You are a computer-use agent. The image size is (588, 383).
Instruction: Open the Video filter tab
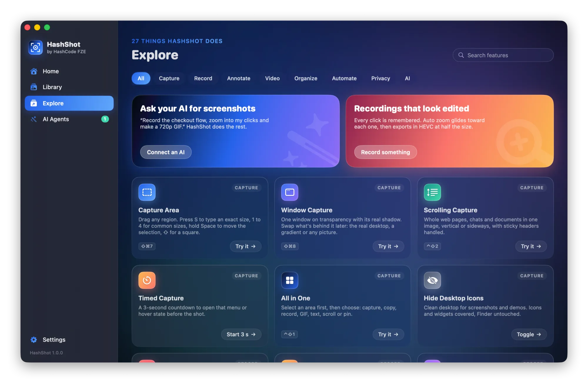point(272,78)
